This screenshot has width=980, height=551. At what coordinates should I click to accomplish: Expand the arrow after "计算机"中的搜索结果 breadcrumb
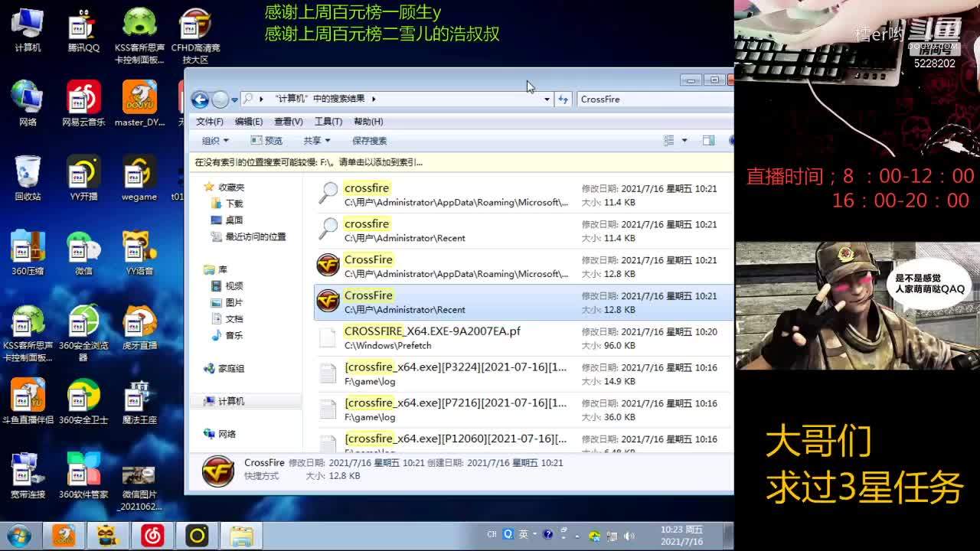(374, 99)
